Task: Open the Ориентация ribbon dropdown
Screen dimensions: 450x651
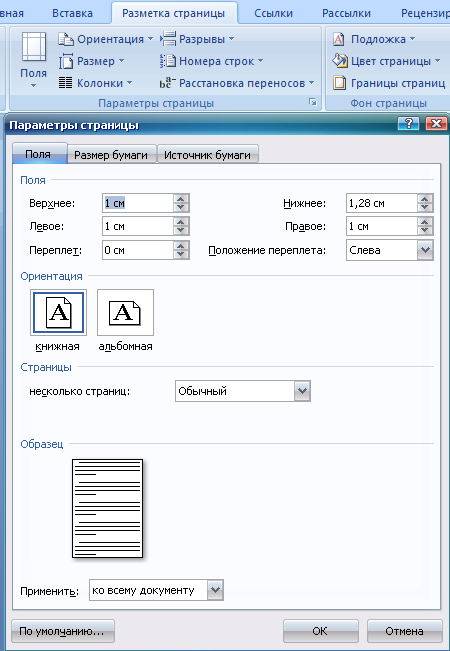Action: [106, 39]
